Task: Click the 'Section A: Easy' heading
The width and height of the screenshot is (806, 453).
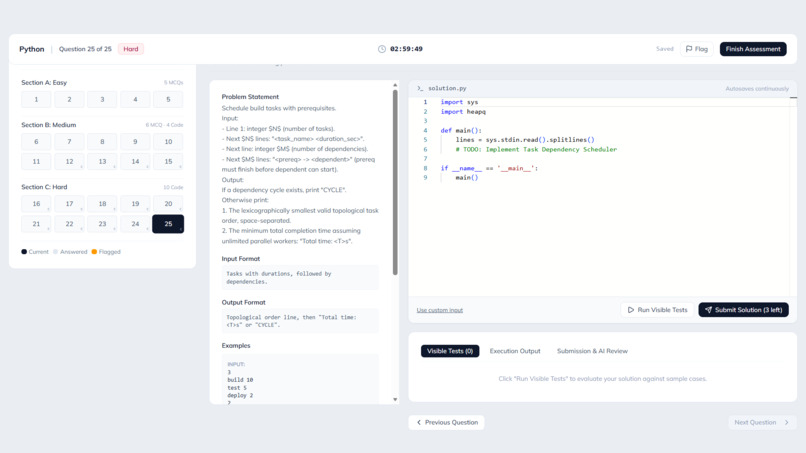Action: tap(44, 82)
